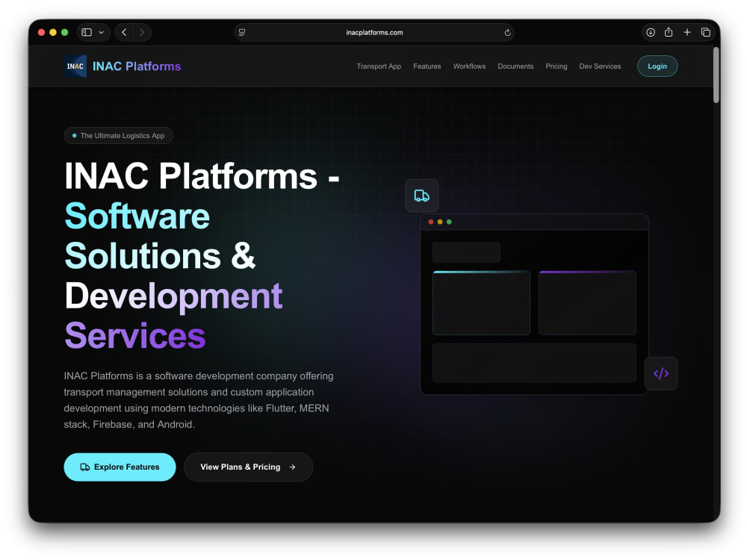Click the INAC logo image
747x560 pixels.
point(75,66)
